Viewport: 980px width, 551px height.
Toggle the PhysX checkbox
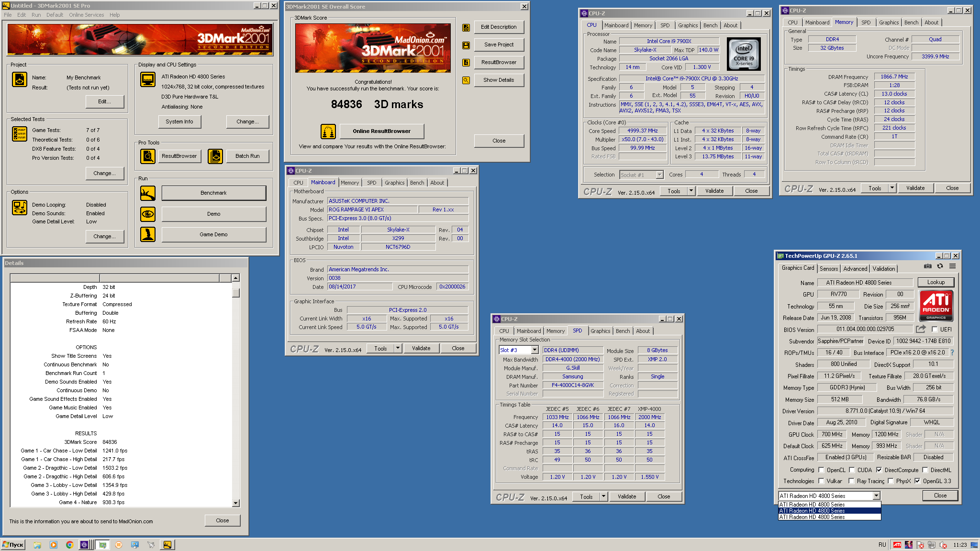point(891,481)
